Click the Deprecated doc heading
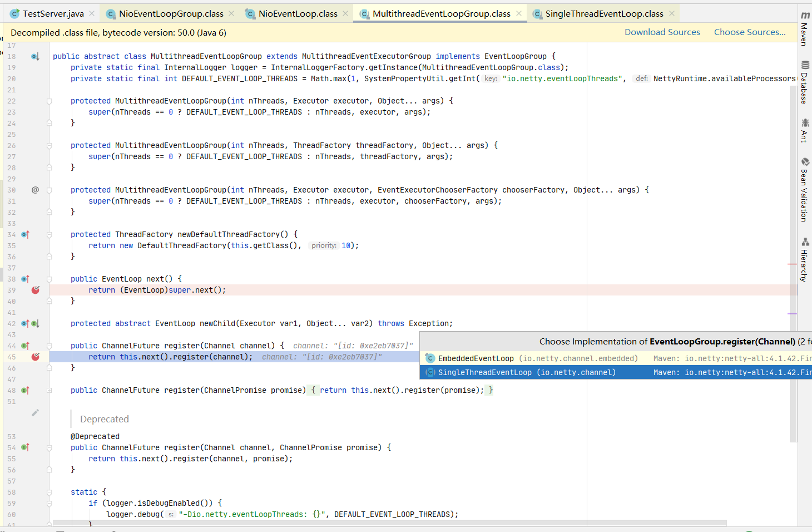812x532 pixels. point(104,419)
